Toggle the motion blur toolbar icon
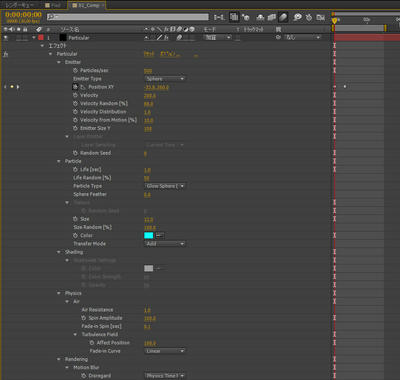The height and width of the screenshot is (380, 400). (x=283, y=17)
